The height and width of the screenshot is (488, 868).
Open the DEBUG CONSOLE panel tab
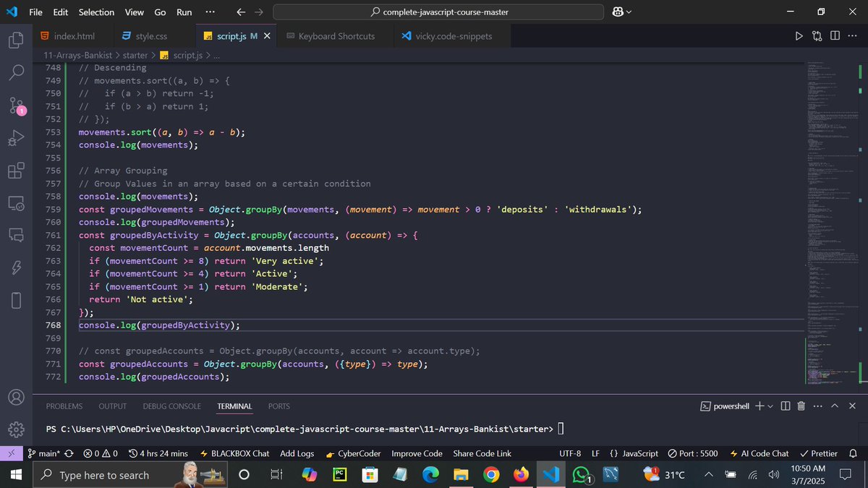(x=171, y=406)
